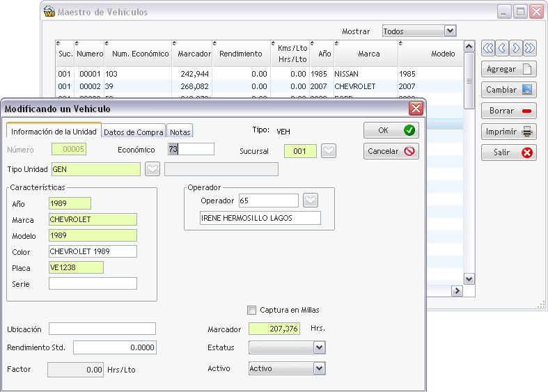
Task: Go to previous record arrow
Action: 502,48
